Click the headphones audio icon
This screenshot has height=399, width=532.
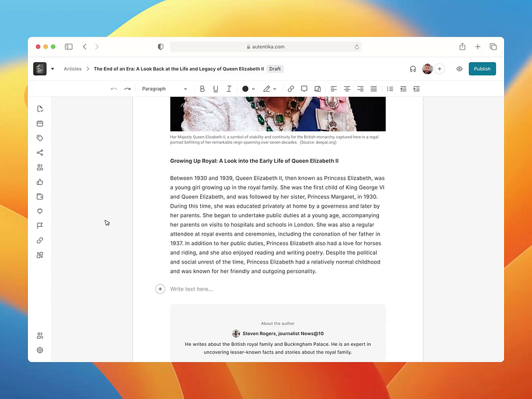coord(413,69)
